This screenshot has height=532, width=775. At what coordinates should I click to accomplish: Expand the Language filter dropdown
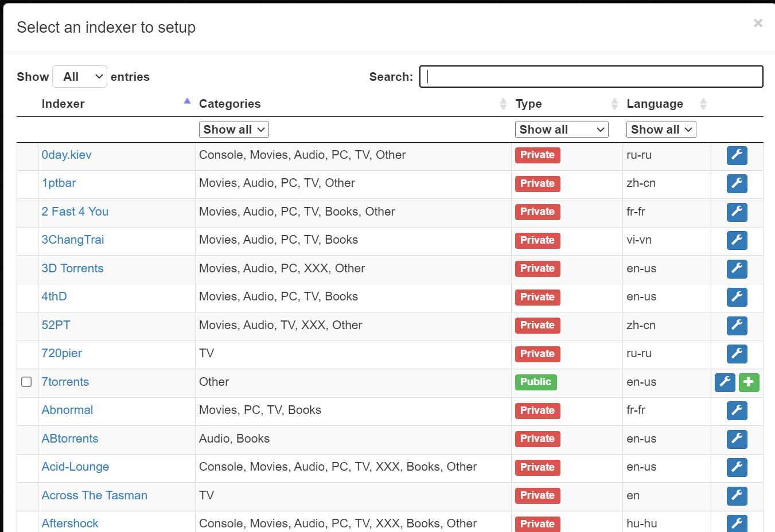click(x=661, y=130)
